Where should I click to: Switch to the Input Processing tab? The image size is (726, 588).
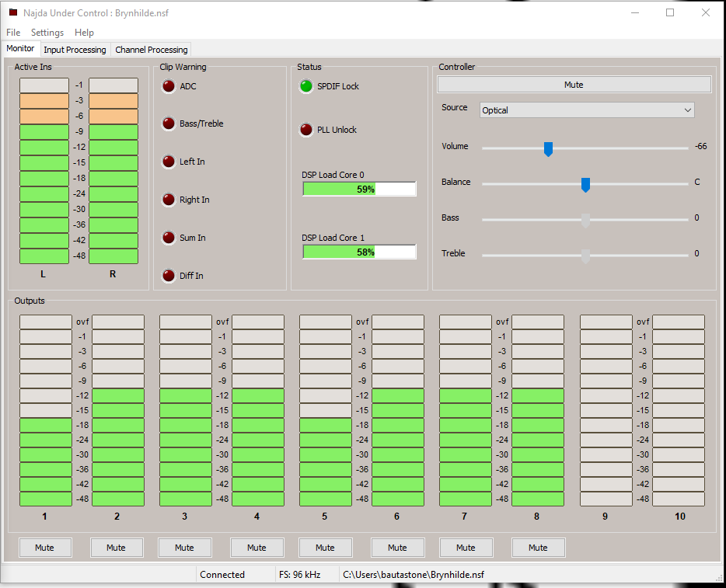[75, 50]
